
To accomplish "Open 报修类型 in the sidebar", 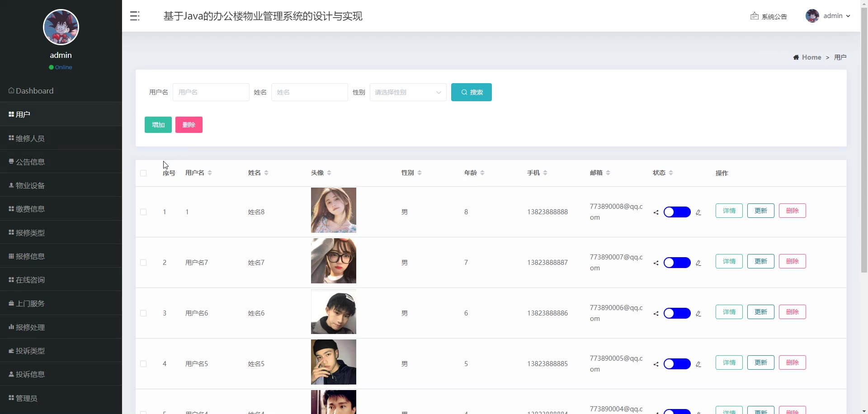I will coord(61,233).
